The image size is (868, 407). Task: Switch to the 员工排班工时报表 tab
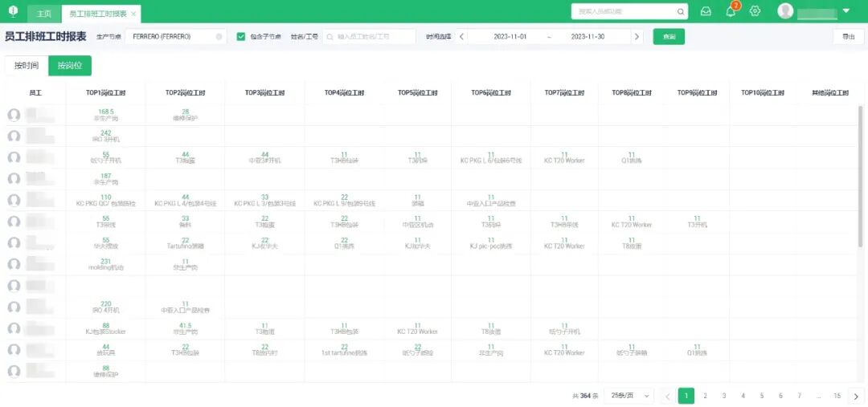97,14
